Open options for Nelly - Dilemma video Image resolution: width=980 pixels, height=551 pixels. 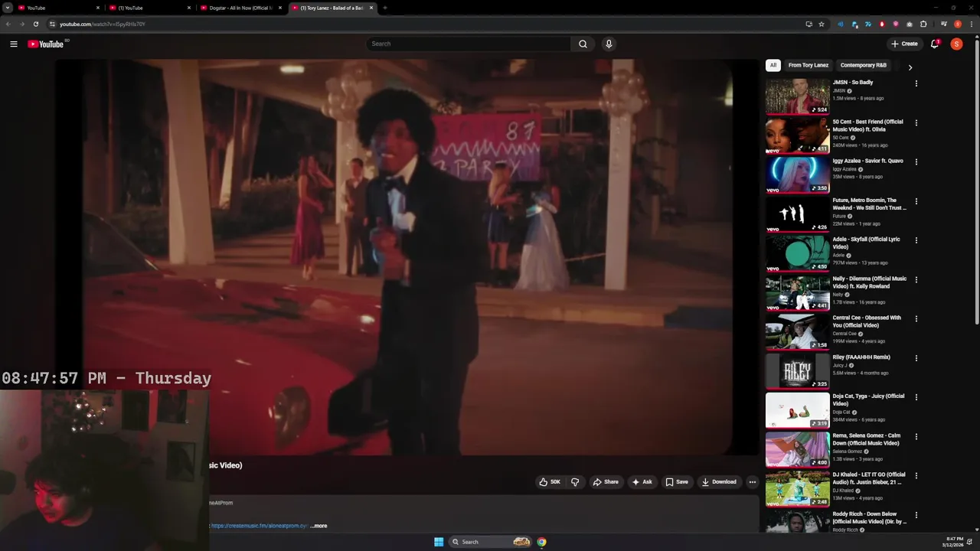click(x=916, y=279)
